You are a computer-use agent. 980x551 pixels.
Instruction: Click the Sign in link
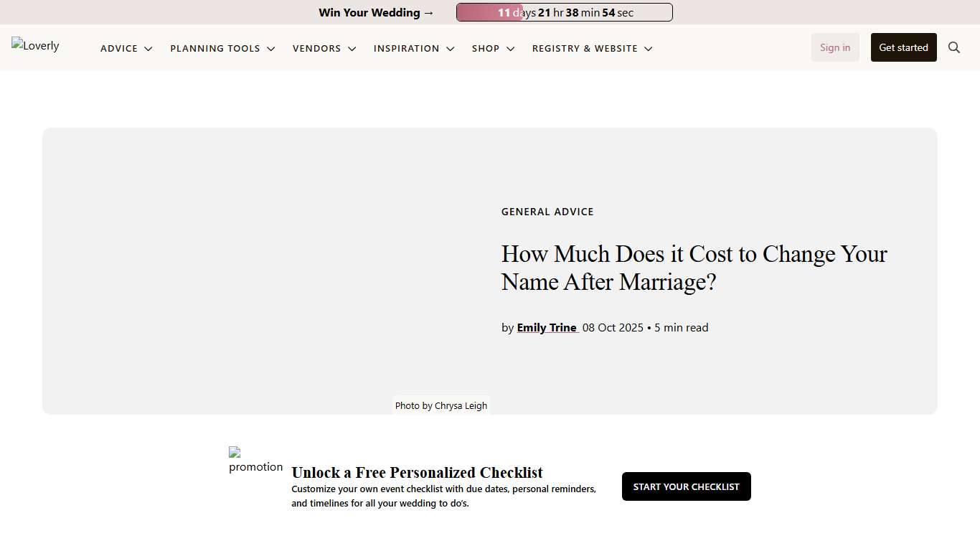pyautogui.click(x=834, y=47)
